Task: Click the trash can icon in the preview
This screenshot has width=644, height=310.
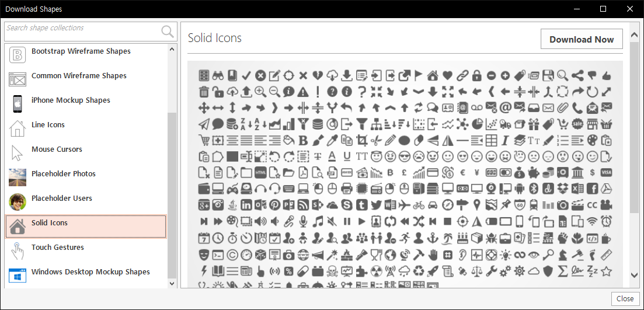Action: [x=203, y=92]
